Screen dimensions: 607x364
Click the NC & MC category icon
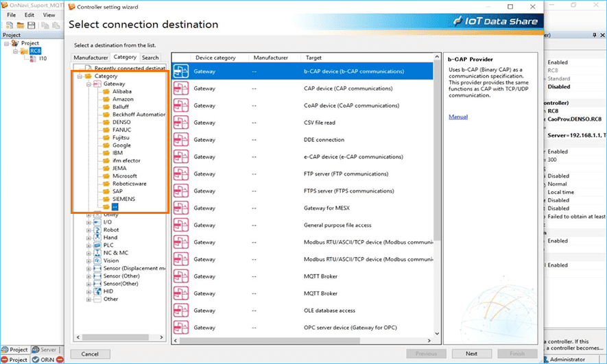(x=97, y=252)
